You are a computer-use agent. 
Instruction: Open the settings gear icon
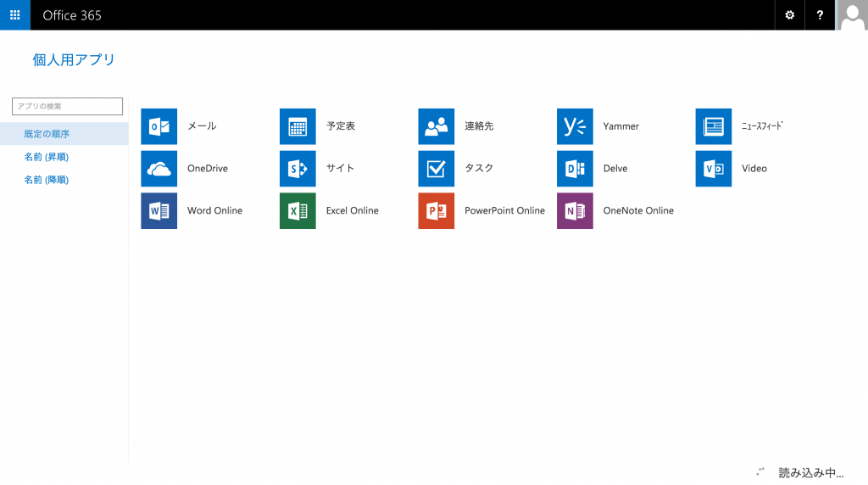789,15
